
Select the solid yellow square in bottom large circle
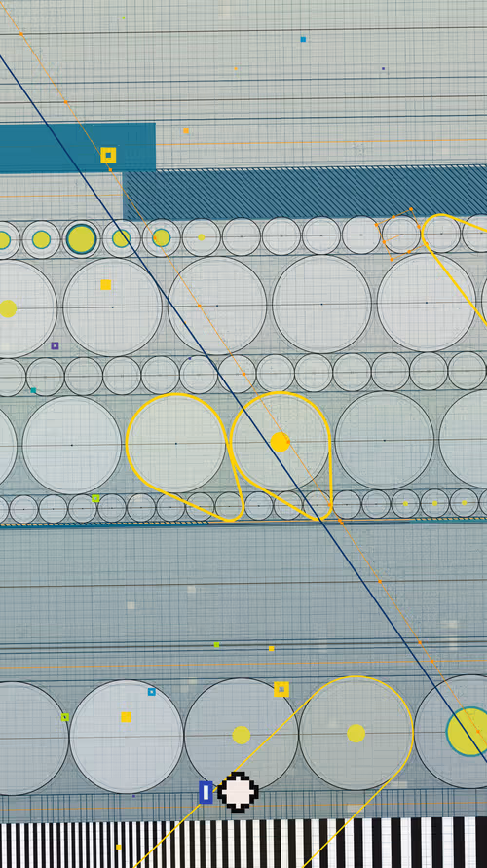[x=127, y=717]
